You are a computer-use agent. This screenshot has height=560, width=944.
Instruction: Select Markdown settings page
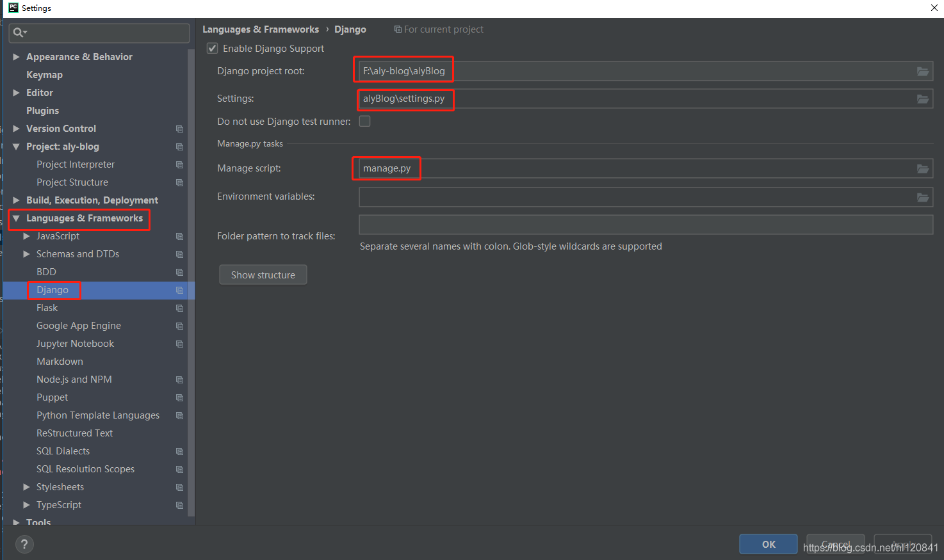[x=60, y=362]
